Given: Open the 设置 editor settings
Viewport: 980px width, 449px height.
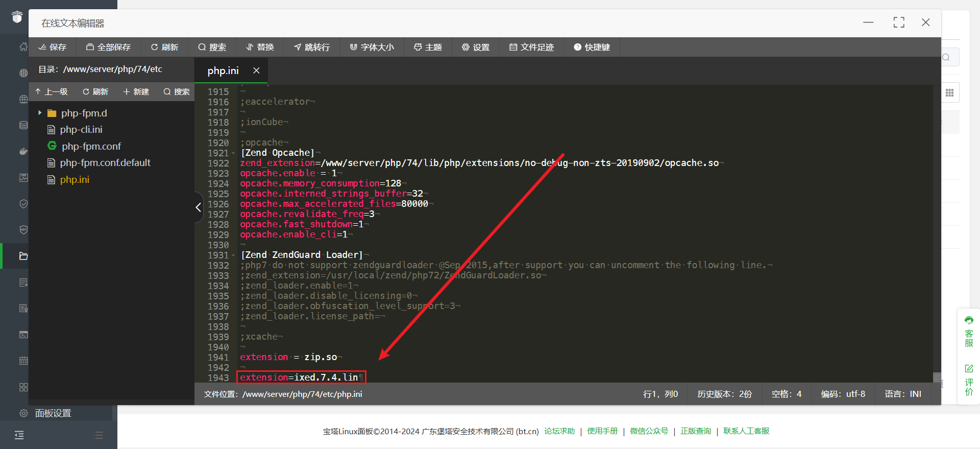Looking at the screenshot, I should click(476, 47).
